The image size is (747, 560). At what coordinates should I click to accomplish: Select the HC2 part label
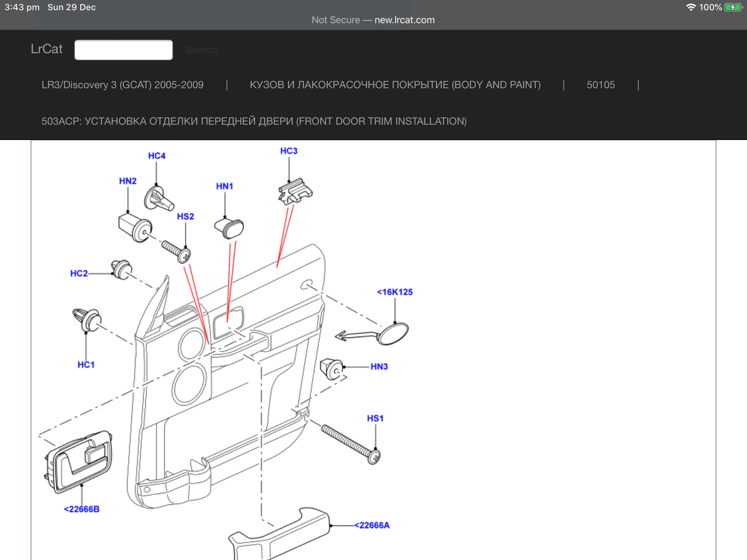[79, 273]
